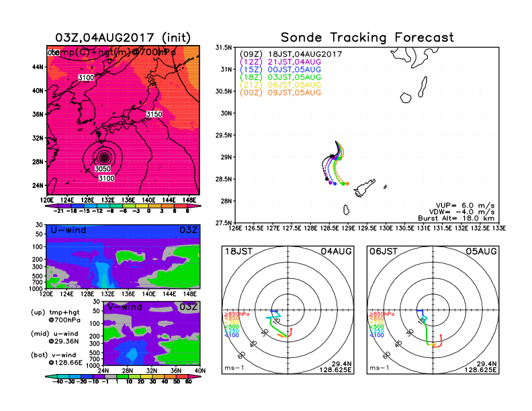Select the purple '(12Z) 21JST,04AUG' legend entry
This screenshot has height=411, width=532.
pos(280,62)
